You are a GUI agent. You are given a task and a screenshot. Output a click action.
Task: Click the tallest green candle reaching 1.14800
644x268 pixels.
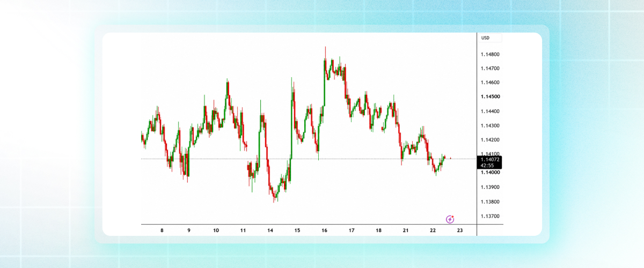pos(325,83)
